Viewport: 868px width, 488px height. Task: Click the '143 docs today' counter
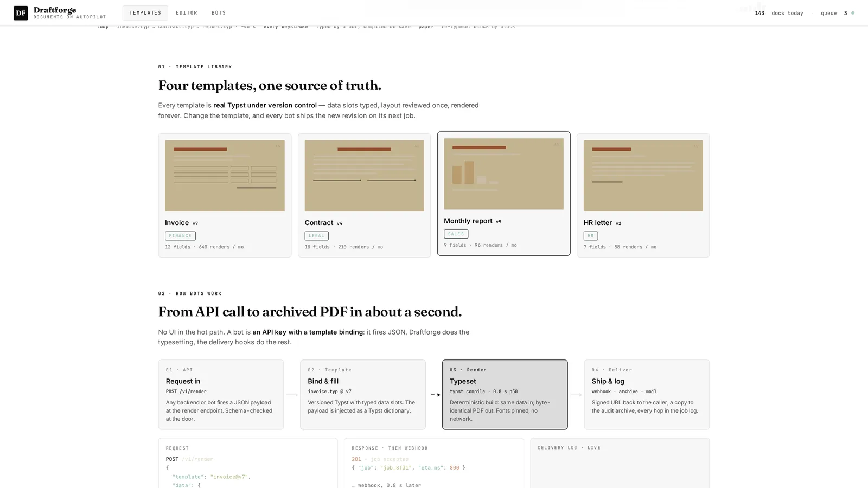coord(779,13)
